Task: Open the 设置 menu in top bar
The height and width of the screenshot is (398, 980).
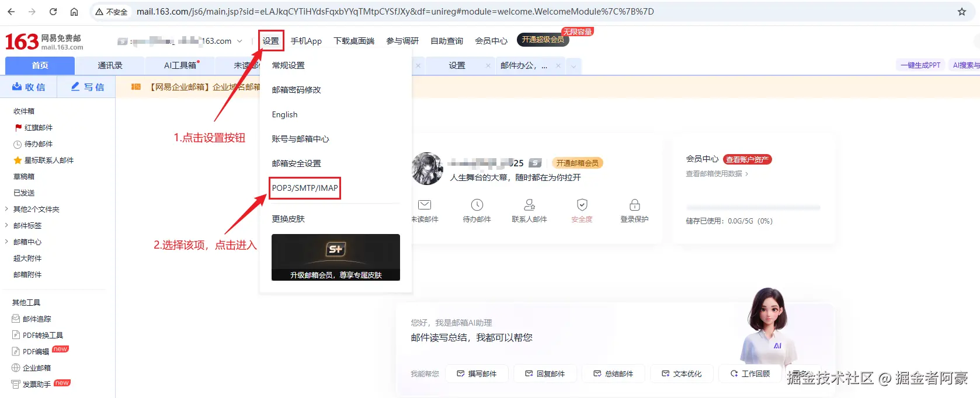Action: pyautogui.click(x=271, y=41)
